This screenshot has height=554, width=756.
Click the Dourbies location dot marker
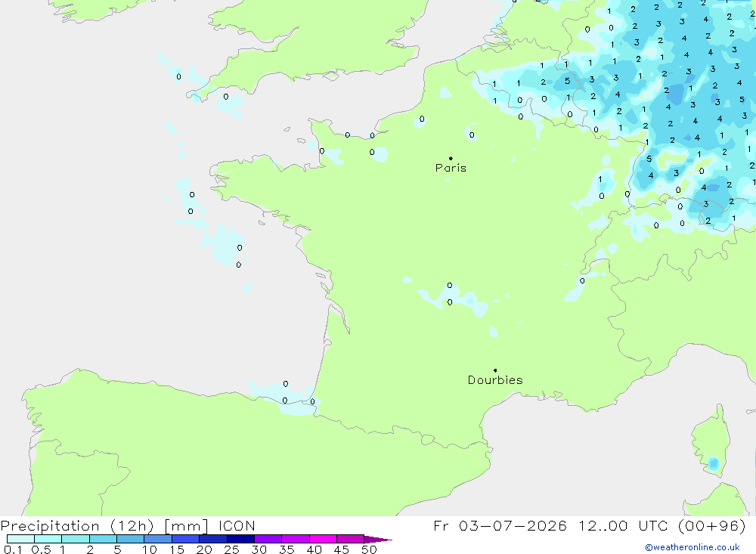(495, 370)
